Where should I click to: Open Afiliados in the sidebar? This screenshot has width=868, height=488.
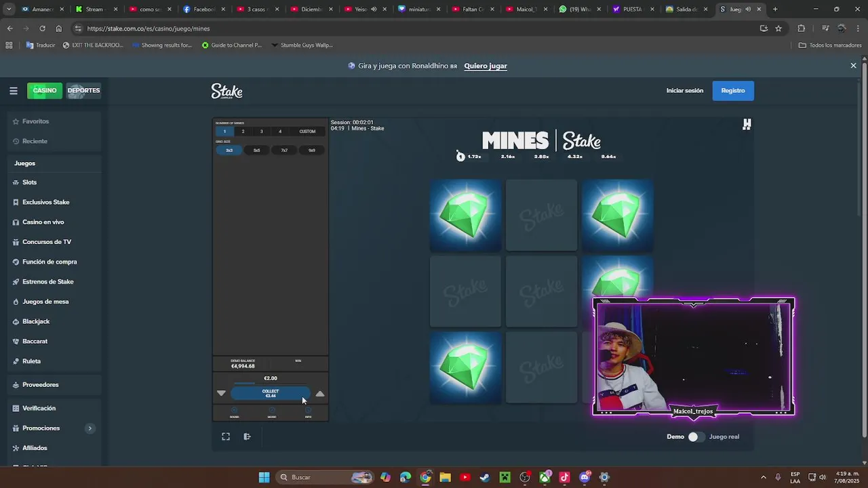coord(35,448)
